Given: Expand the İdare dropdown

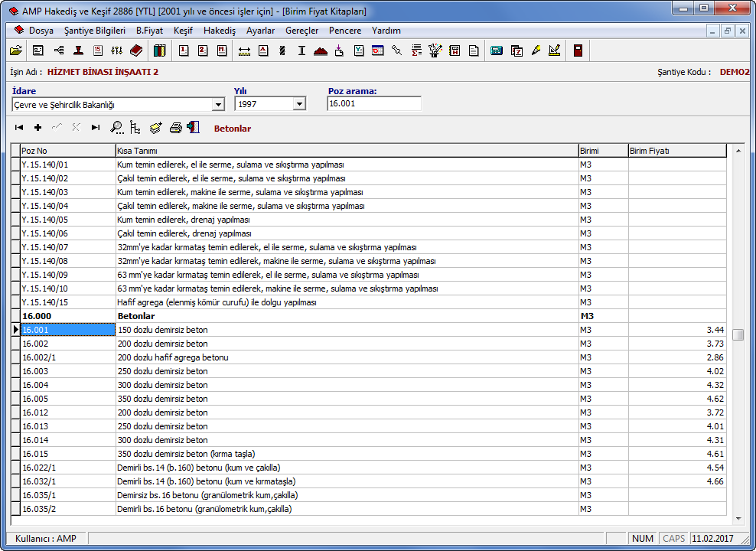Looking at the screenshot, I should click(x=218, y=104).
